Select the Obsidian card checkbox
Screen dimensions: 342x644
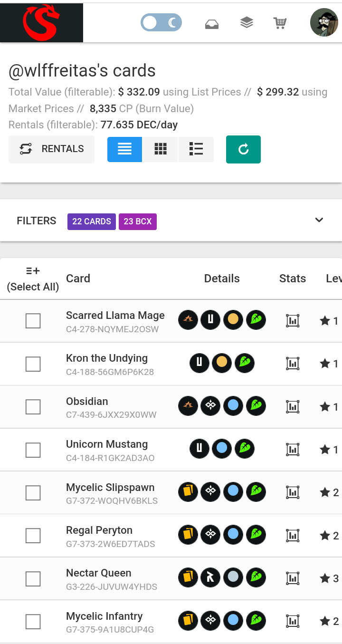[x=33, y=407]
